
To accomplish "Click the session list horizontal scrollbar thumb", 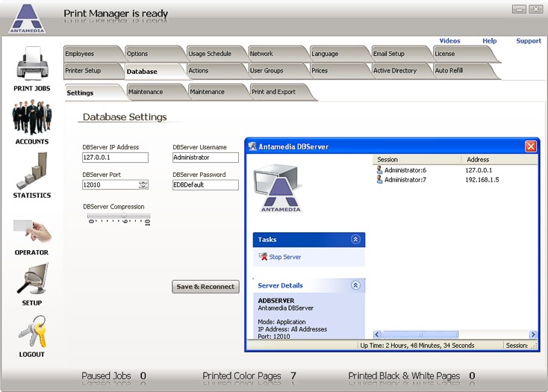I will point(420,335).
